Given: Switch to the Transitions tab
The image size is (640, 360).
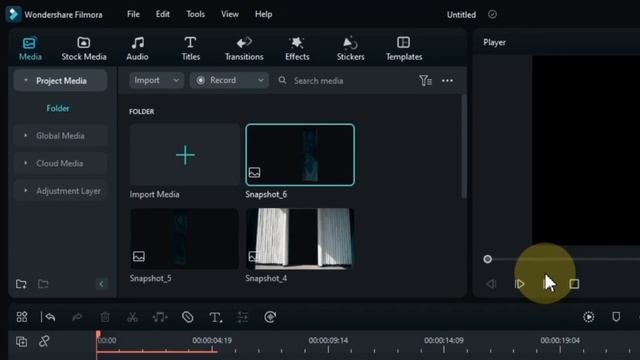Looking at the screenshot, I should pos(244,49).
